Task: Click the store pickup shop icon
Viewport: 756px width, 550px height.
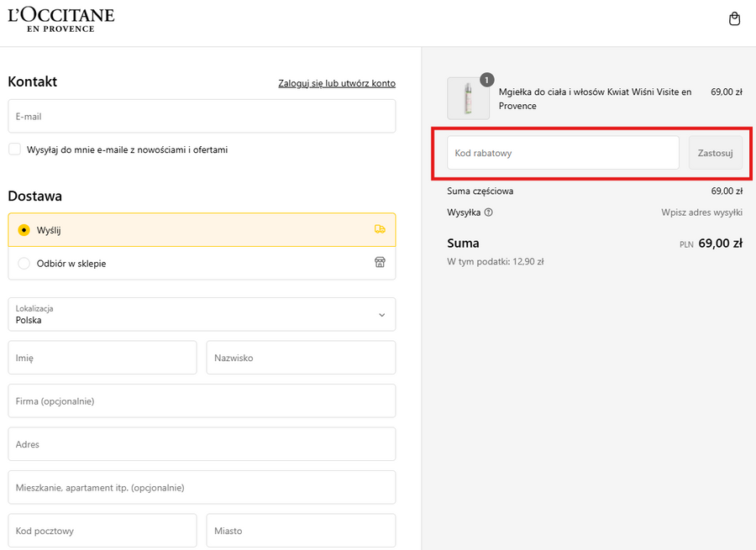Action: pos(380,263)
